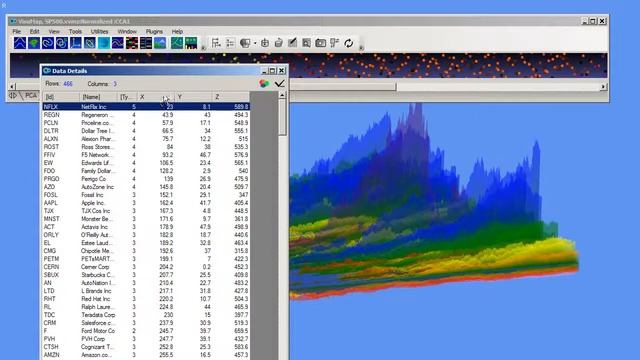This screenshot has height=360, width=640.
Task: Click the green line-chart toolbar icon
Action: 177,43
